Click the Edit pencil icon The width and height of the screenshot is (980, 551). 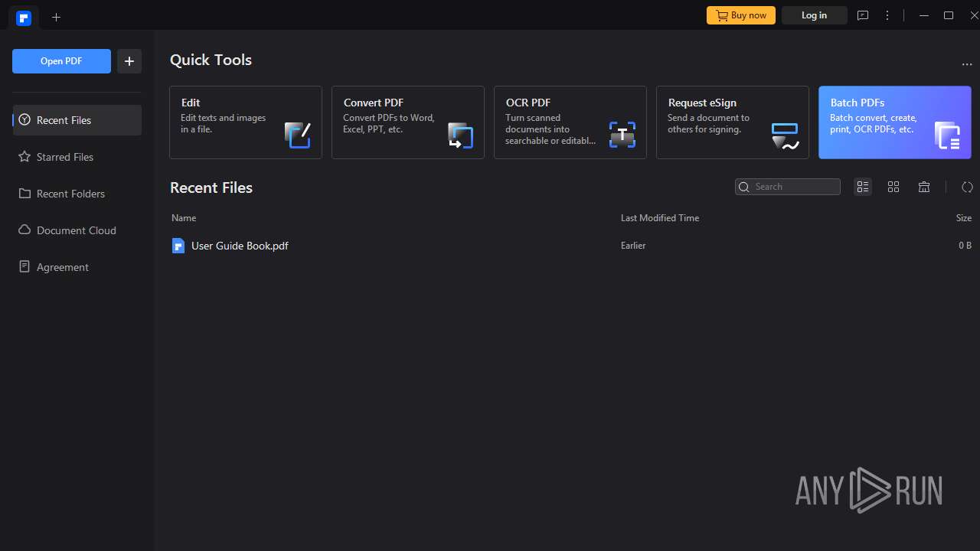(x=298, y=135)
